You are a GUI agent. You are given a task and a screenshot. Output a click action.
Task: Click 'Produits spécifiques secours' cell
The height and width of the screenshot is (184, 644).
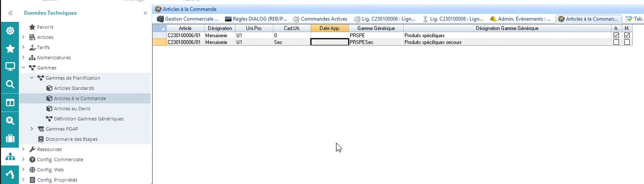pos(508,42)
